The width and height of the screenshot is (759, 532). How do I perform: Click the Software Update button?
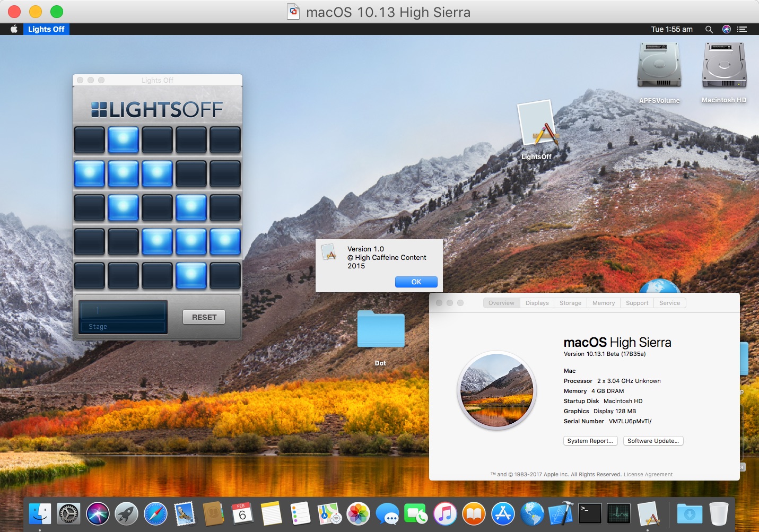click(653, 441)
